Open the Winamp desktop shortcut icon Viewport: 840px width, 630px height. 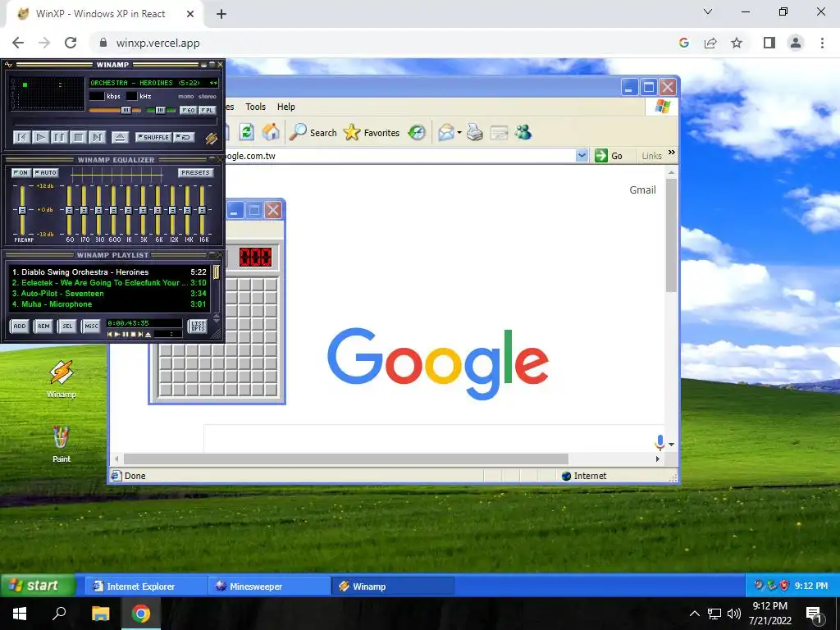pos(61,379)
